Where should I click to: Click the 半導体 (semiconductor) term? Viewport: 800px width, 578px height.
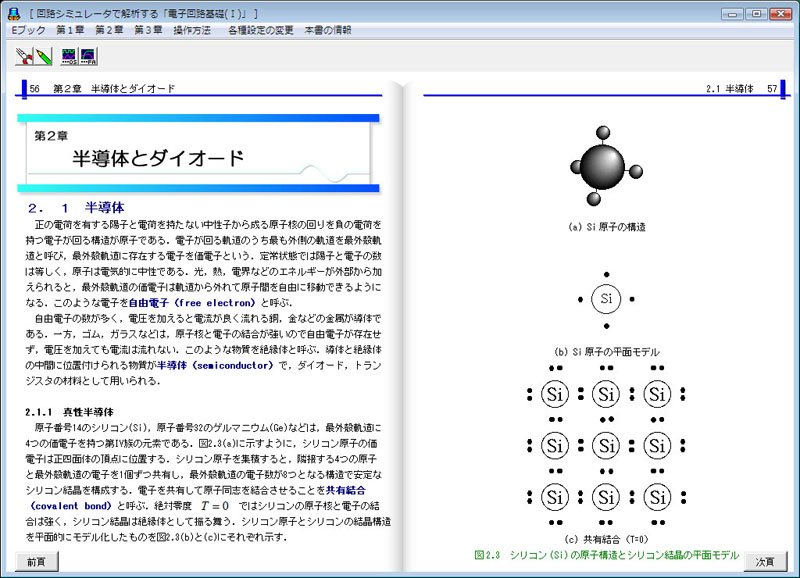215,365
